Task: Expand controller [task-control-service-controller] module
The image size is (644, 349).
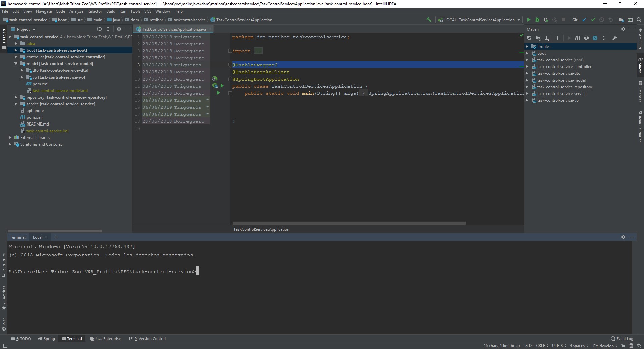Action: pyautogui.click(x=16, y=57)
